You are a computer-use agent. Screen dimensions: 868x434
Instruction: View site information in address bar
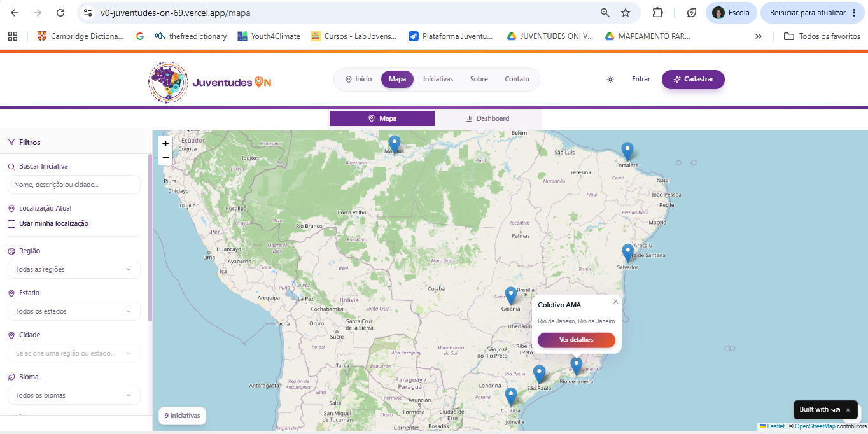88,13
